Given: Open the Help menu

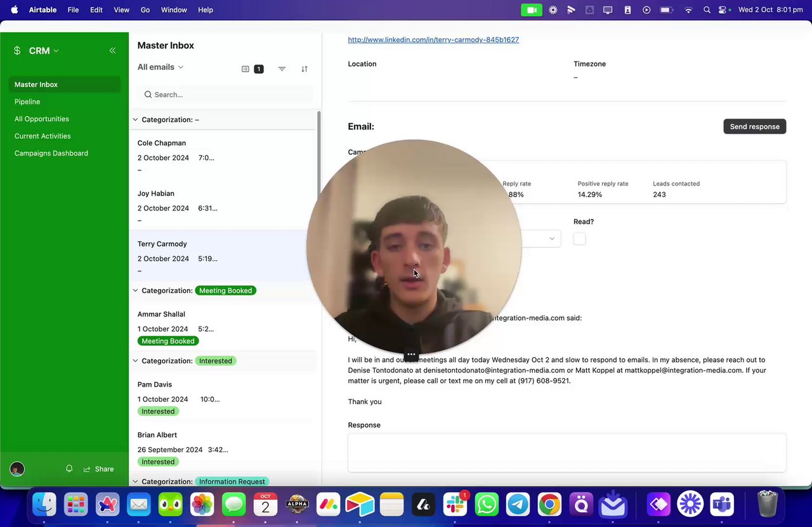Looking at the screenshot, I should (x=206, y=10).
